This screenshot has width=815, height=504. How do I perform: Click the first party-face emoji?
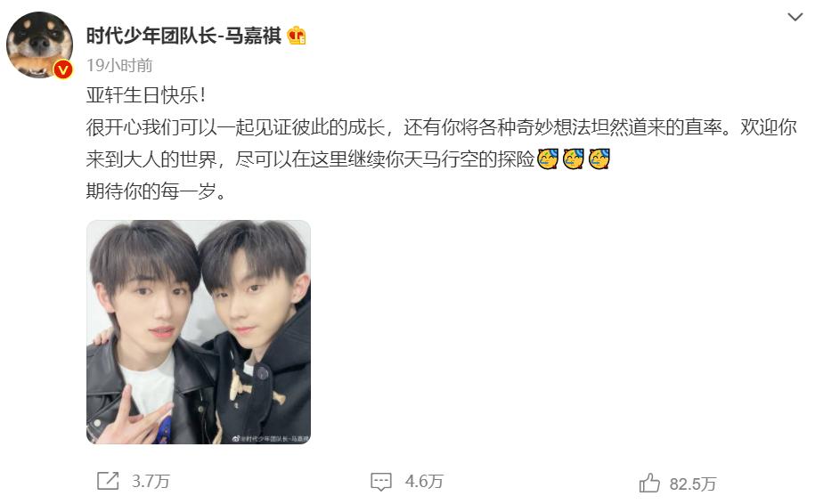coord(548,159)
